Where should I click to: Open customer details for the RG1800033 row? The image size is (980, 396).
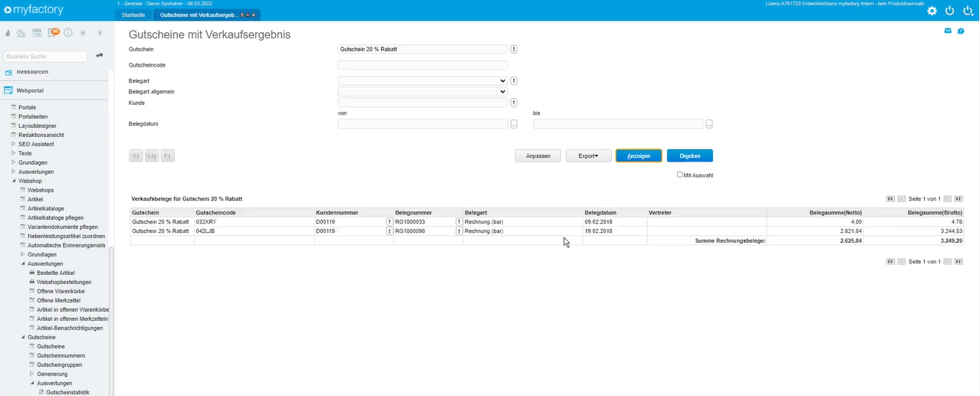(x=390, y=221)
